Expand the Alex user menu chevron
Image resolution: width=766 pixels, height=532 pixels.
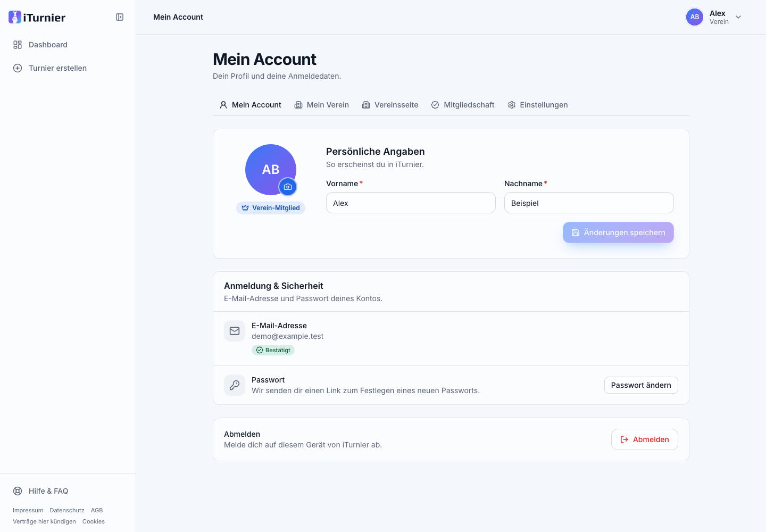coord(738,17)
